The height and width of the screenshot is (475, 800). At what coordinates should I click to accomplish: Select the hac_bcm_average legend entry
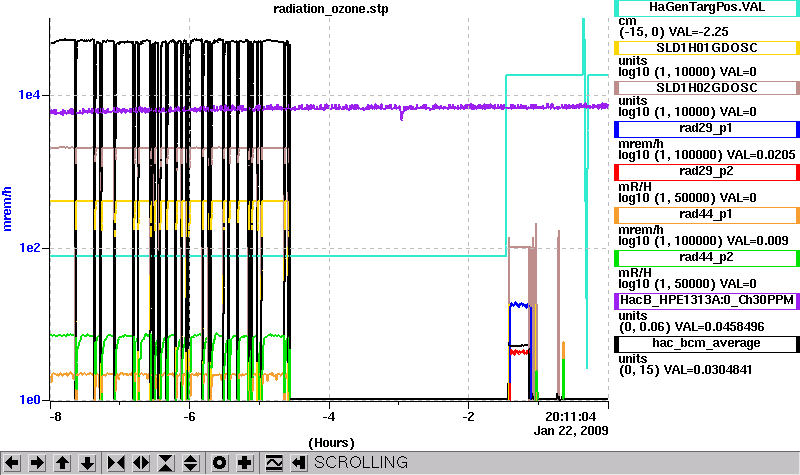707,344
